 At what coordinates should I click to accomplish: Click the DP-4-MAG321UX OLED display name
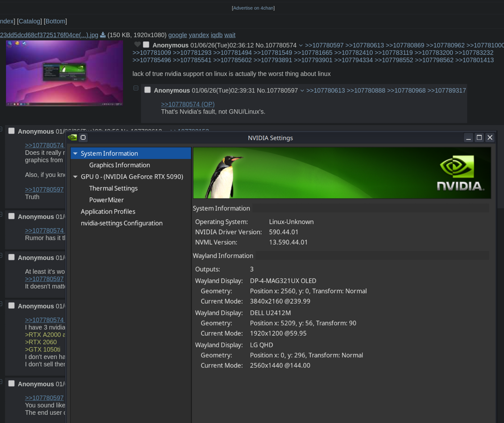coord(283,281)
